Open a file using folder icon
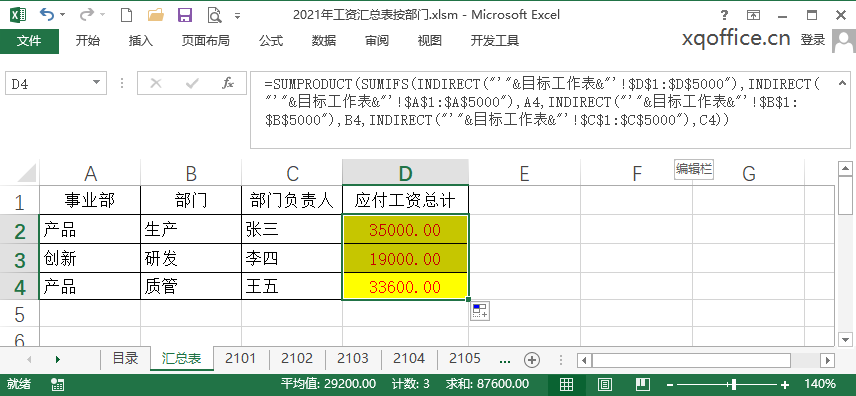Screen dimensions: 856x396 point(156,15)
